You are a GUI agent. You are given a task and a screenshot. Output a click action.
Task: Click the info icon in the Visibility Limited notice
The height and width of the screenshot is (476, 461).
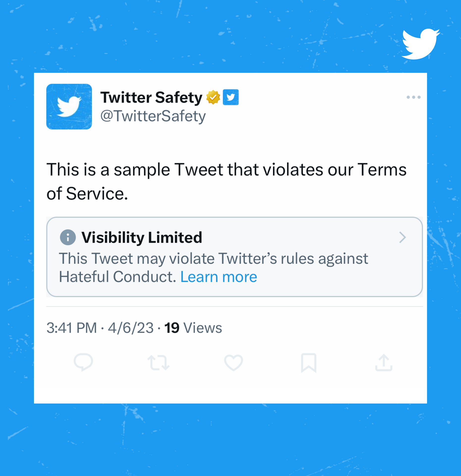pos(67,238)
